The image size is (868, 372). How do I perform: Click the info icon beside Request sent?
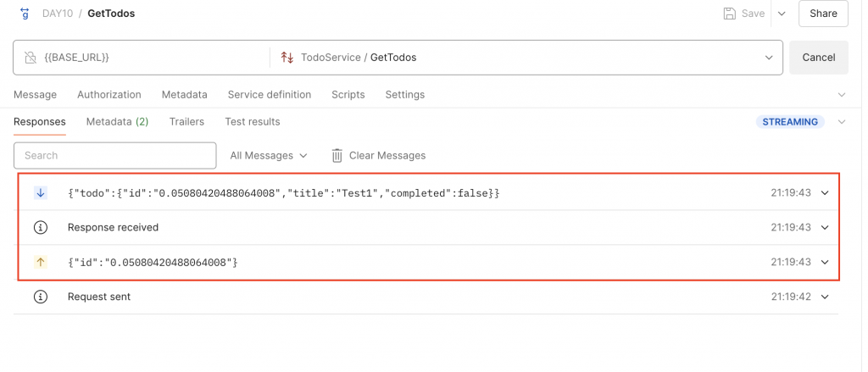40,297
